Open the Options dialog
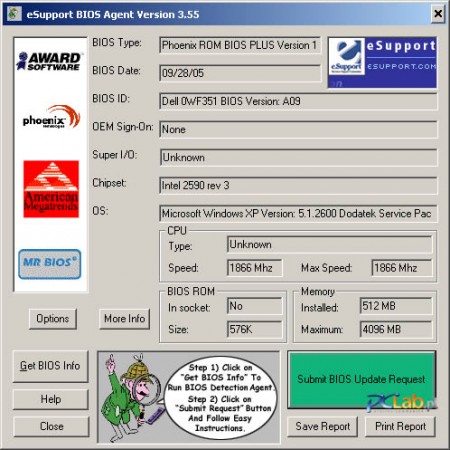The height and width of the screenshot is (450, 450). (53, 319)
